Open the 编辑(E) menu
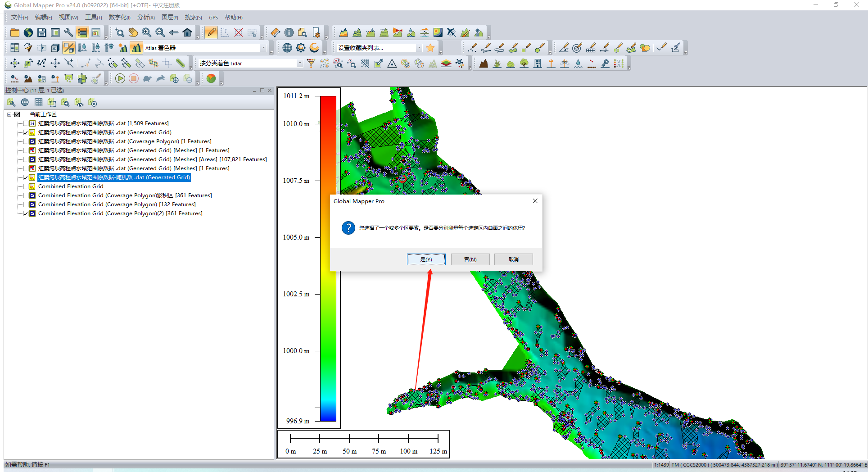This screenshot has height=472, width=868. coord(44,17)
